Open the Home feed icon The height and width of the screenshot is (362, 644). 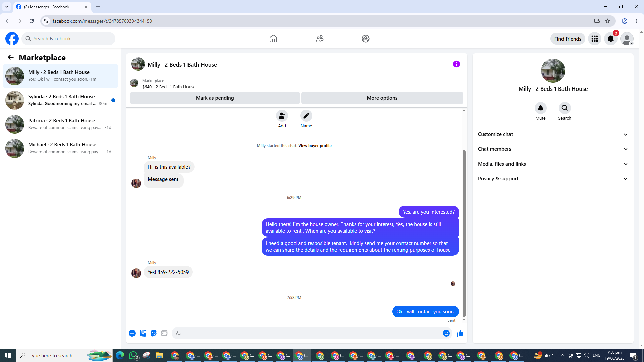coord(273,39)
